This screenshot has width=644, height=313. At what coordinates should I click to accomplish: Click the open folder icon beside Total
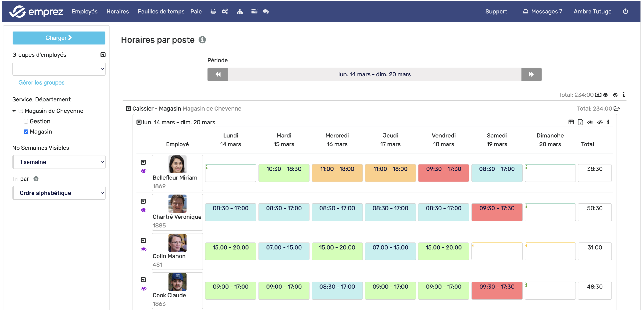(x=617, y=108)
